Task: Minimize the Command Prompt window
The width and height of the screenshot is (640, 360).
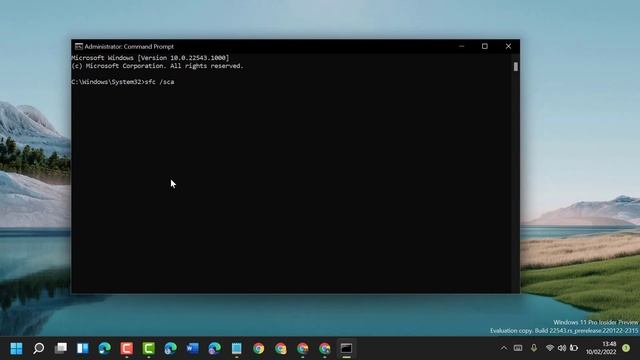Action: pyautogui.click(x=462, y=47)
